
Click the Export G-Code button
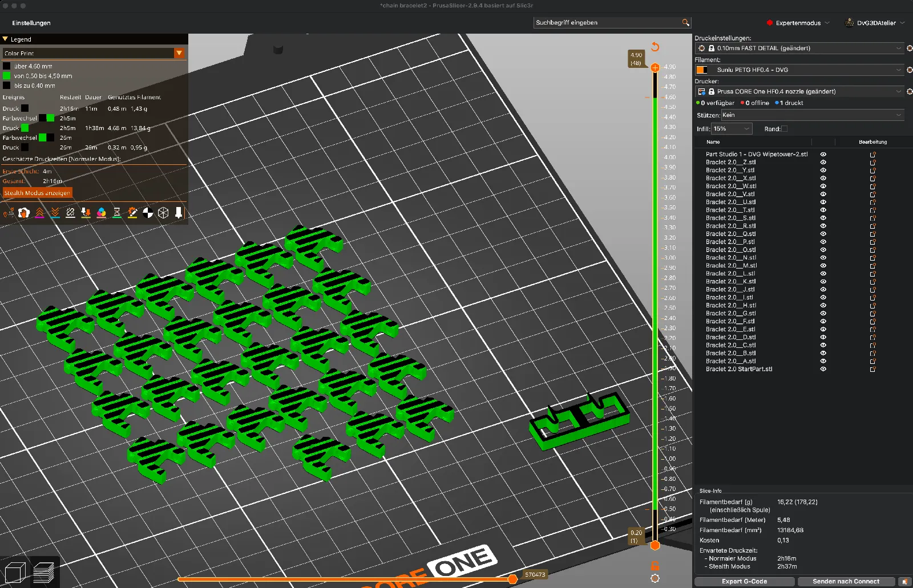point(744,582)
